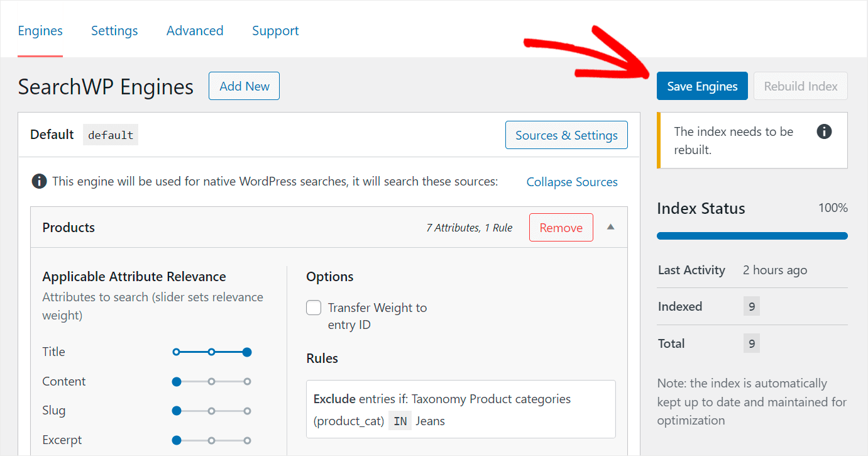Click the Exclude entries rule box
Screen dimensions: 868x456
(461, 409)
